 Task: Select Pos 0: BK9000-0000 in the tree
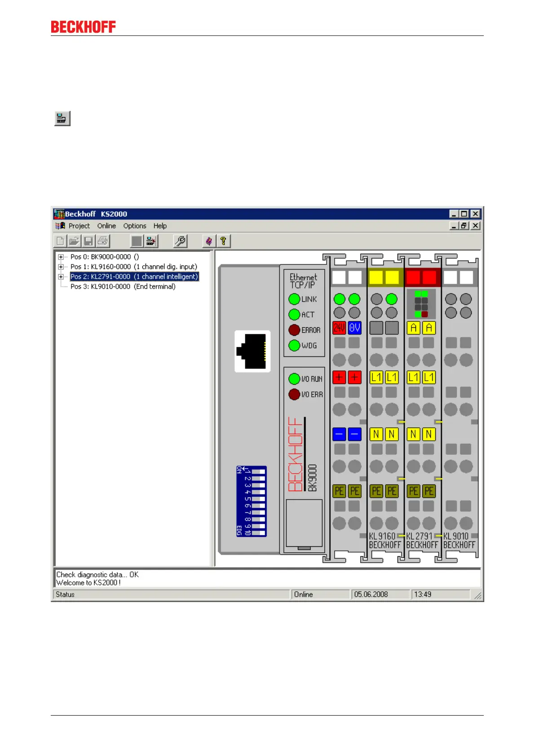105,257
